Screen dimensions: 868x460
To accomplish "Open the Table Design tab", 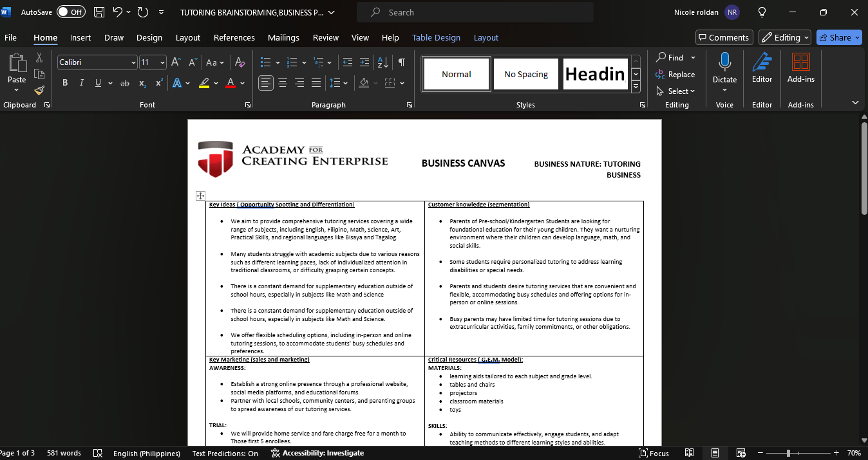I will (x=436, y=37).
